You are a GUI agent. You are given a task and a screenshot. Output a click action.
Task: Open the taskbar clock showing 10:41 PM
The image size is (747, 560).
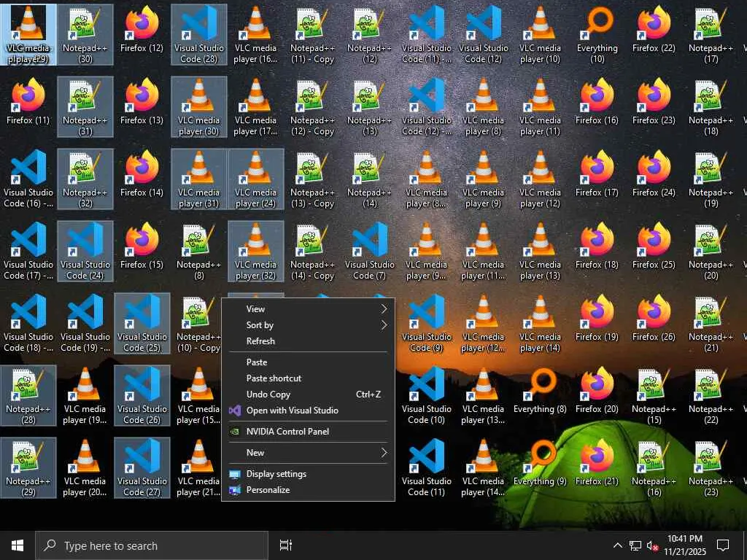pyautogui.click(x=684, y=545)
